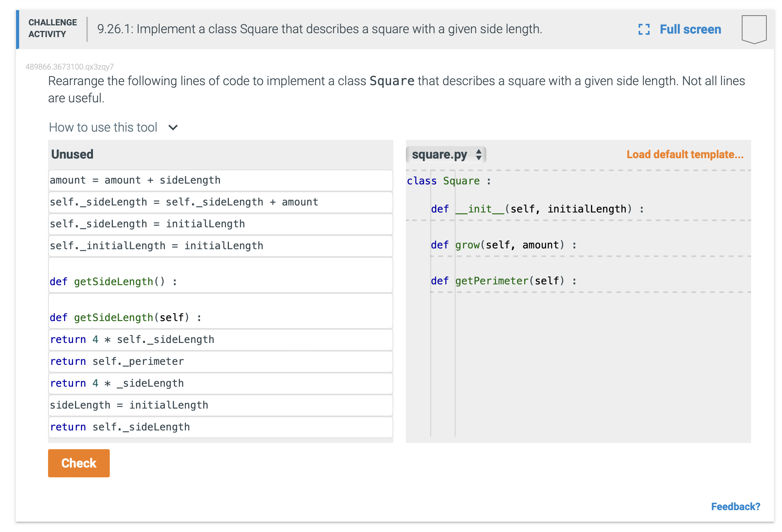
Task: Click the activity completion badge icon
Action: (x=753, y=29)
